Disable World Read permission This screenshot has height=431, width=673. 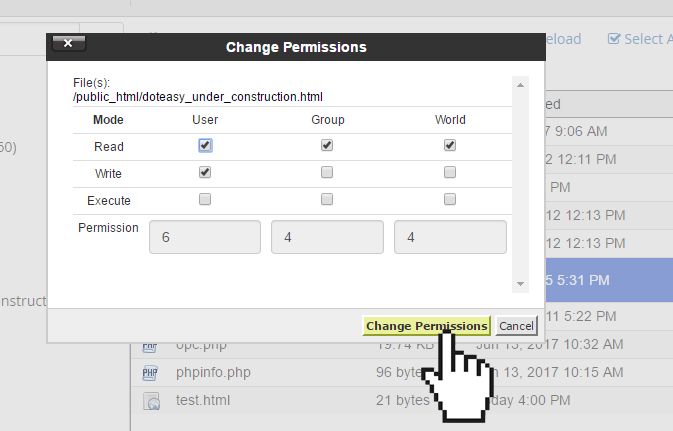coord(450,145)
